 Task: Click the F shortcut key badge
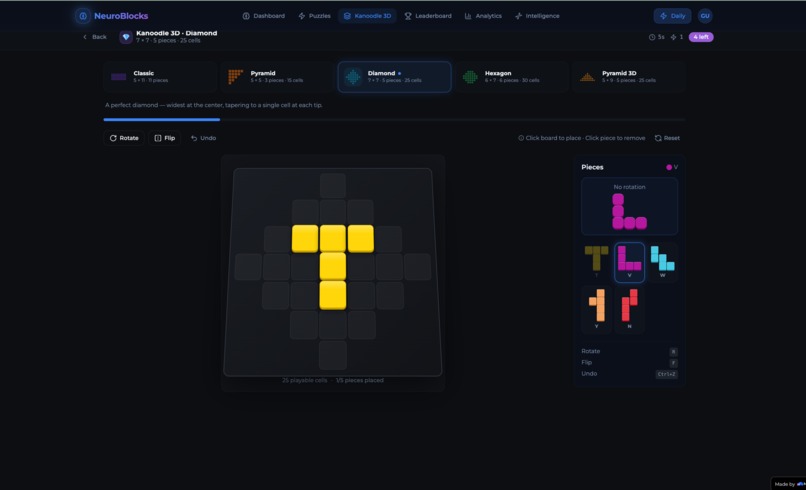tap(673, 363)
